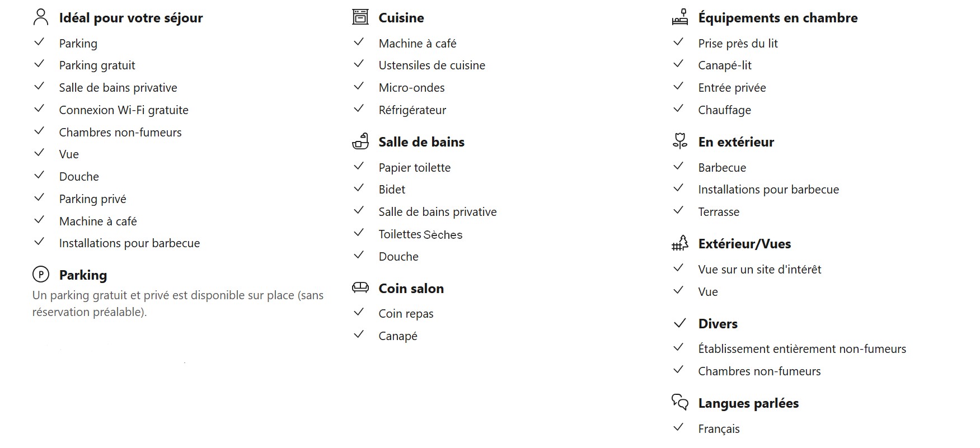
Task: Click the Vue sur un site d'intérêt entry
Action: (x=759, y=270)
